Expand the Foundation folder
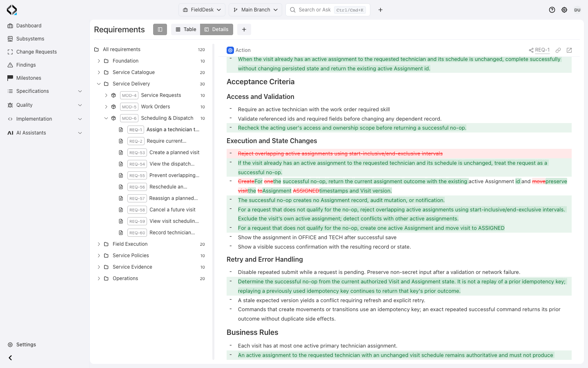Screen dimensions: 588x368 point(99,61)
